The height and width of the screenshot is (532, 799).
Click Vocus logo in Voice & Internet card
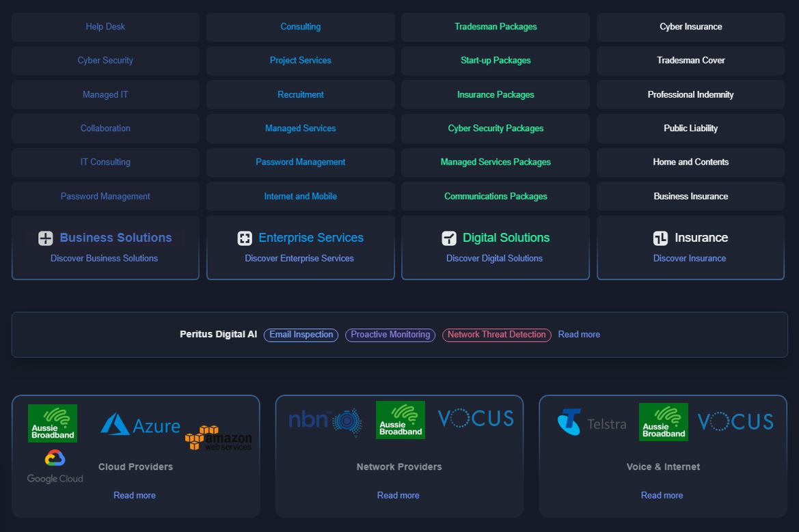coord(735,421)
